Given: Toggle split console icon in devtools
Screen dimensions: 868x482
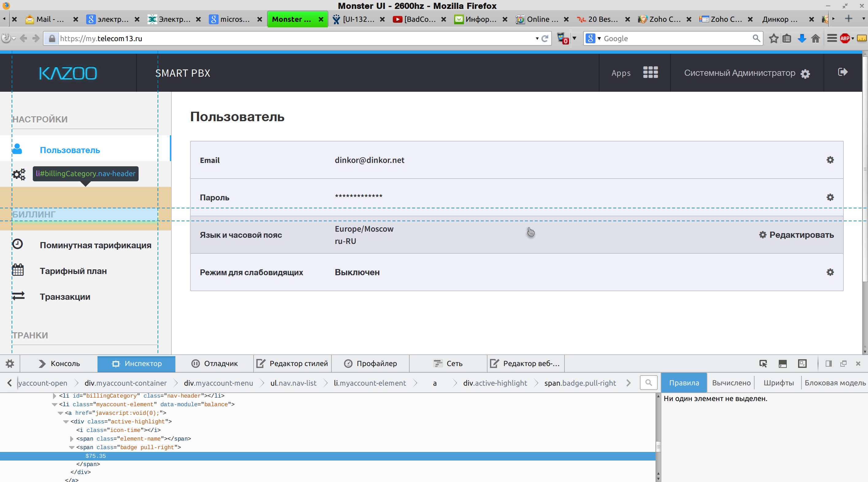Looking at the screenshot, I should pyautogui.click(x=782, y=364).
